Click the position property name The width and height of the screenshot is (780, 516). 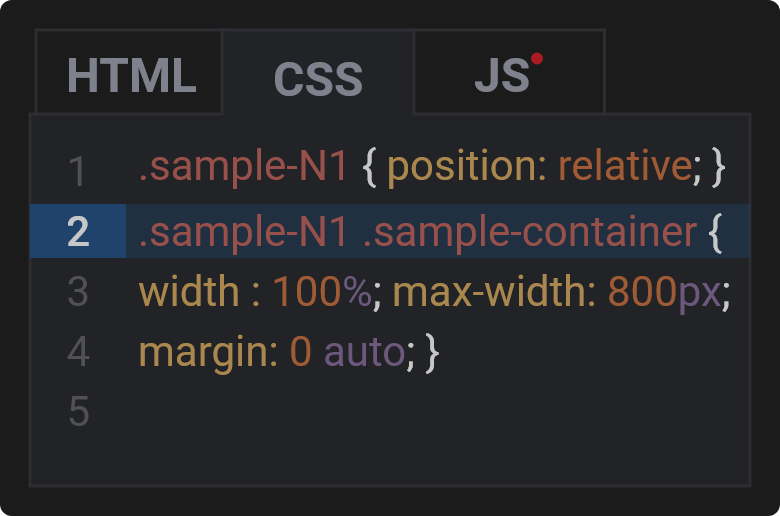point(462,167)
